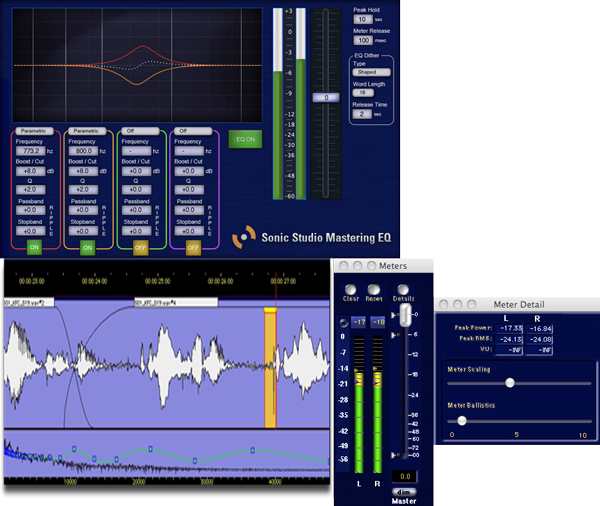Open EQ Dither Type dropdown showing Shaped
The width and height of the screenshot is (600, 506).
(372, 72)
